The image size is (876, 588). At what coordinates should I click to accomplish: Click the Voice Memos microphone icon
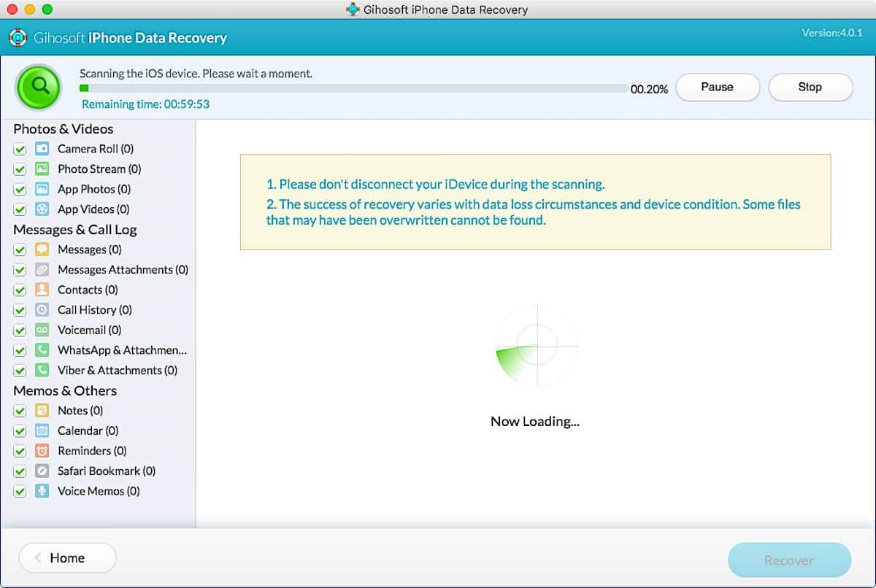pos(42,491)
